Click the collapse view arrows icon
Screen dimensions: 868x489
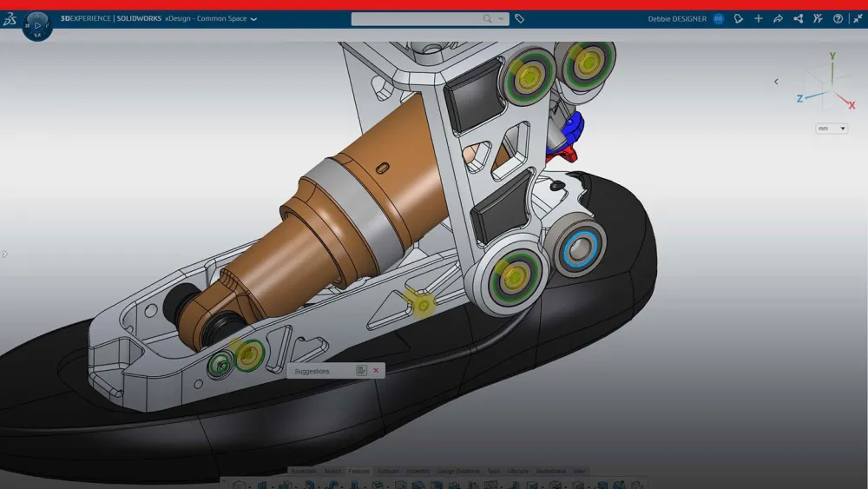point(858,19)
